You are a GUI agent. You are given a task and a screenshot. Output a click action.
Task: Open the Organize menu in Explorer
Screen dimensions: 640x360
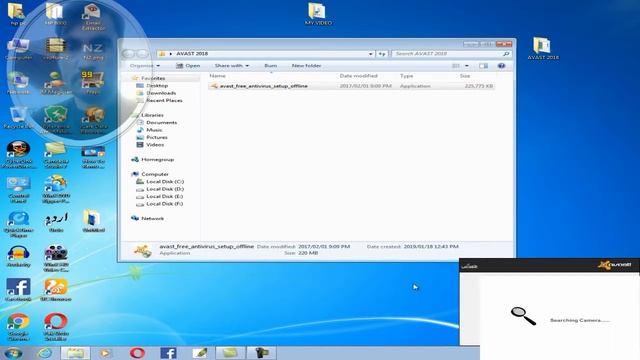(145, 66)
